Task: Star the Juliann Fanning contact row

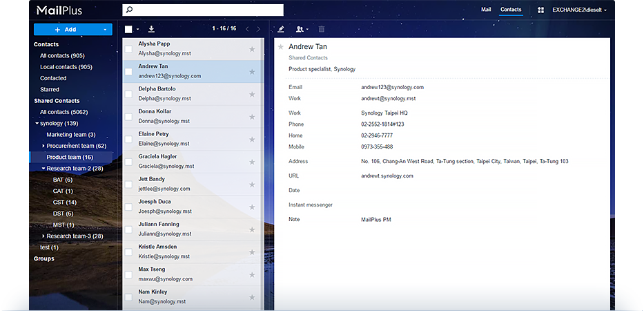Action: (252, 230)
